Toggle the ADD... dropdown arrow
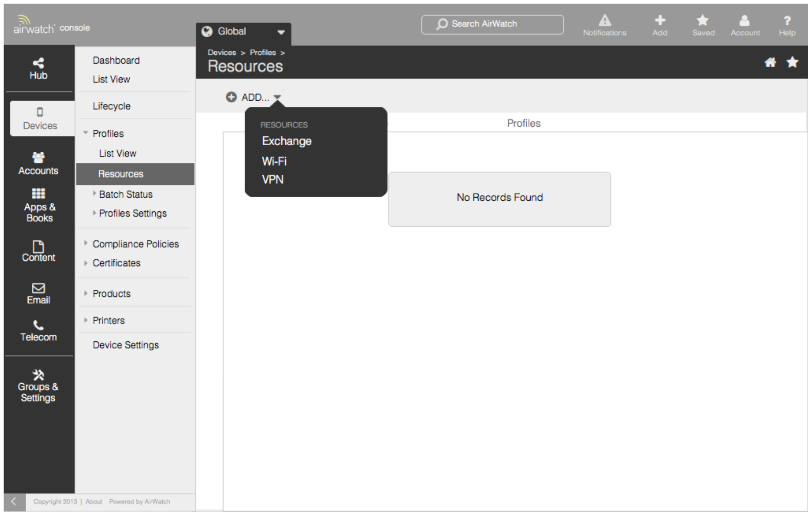 (x=277, y=97)
